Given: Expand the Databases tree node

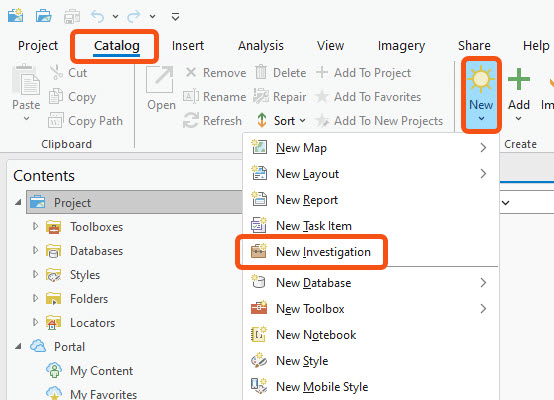Looking at the screenshot, I should pyautogui.click(x=35, y=250).
